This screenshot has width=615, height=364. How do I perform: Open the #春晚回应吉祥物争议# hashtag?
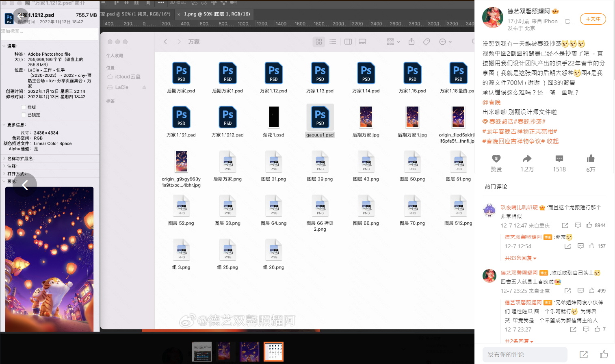point(513,141)
